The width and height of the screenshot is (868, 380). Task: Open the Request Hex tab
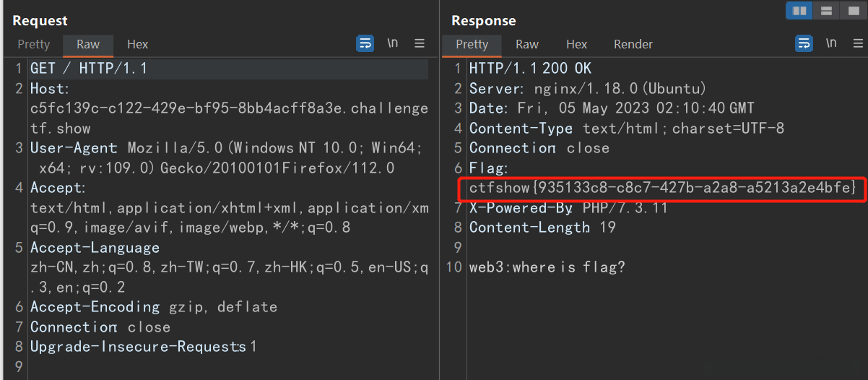coord(137,44)
